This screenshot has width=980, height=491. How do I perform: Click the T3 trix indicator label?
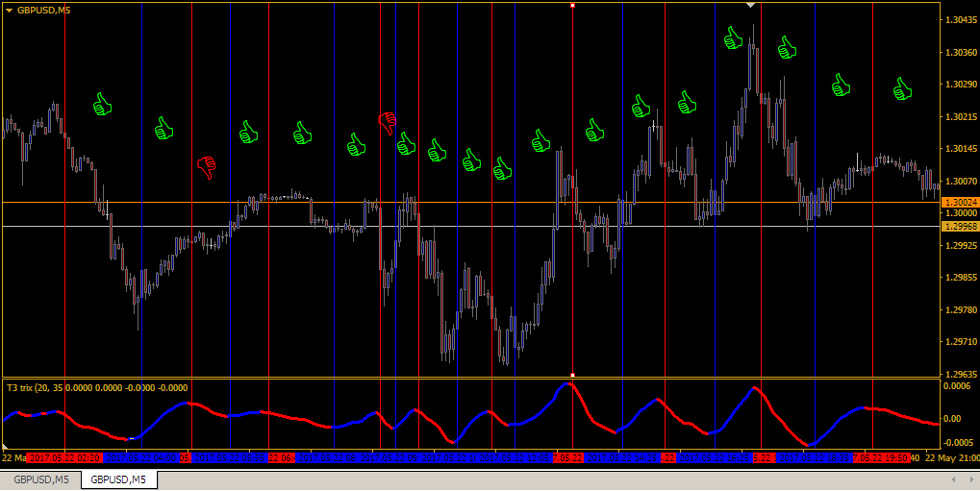[97, 388]
